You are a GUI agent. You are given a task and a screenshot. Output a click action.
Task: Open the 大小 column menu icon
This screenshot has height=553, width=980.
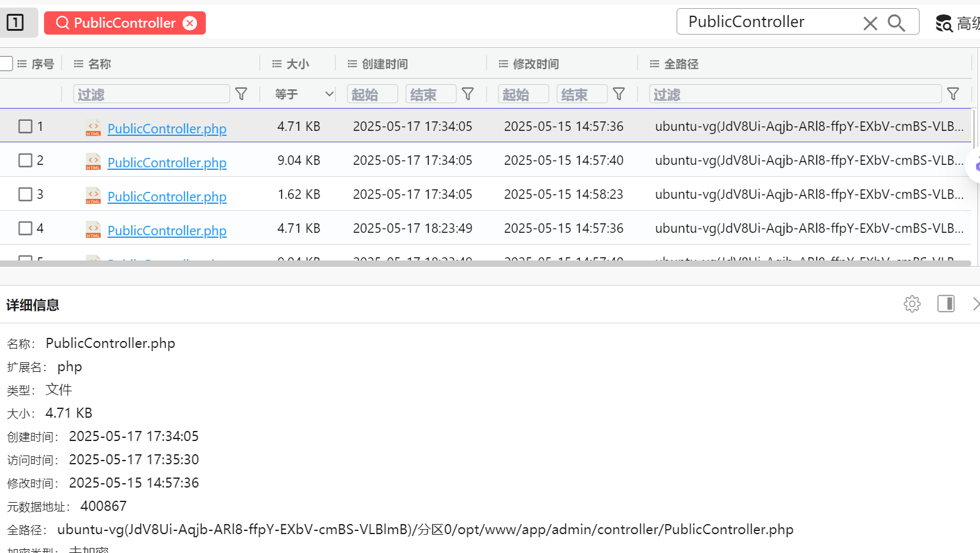click(277, 64)
